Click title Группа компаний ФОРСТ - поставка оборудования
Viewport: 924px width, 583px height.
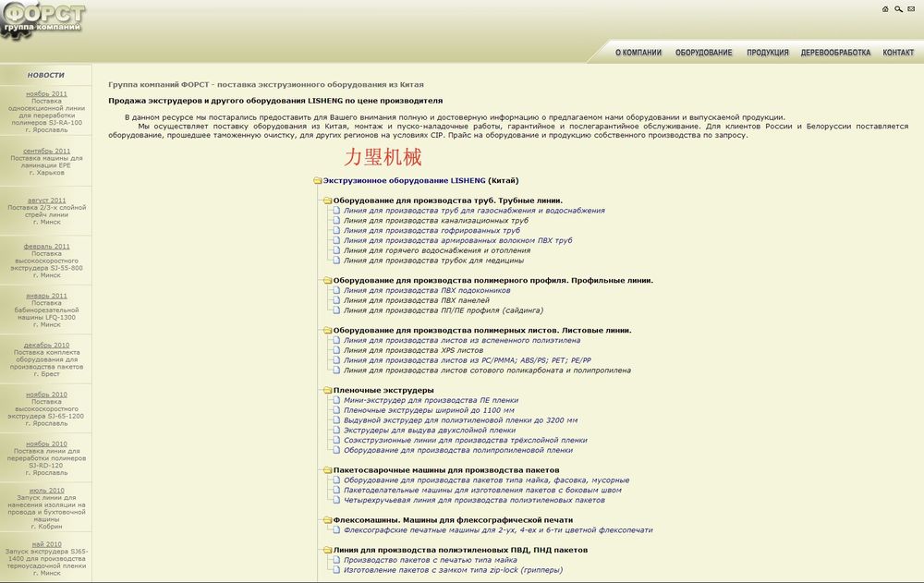[x=266, y=85]
